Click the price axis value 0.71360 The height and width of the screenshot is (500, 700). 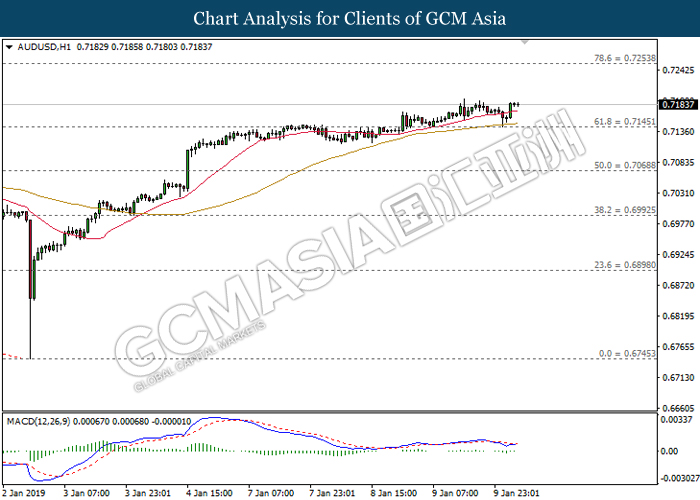679,132
